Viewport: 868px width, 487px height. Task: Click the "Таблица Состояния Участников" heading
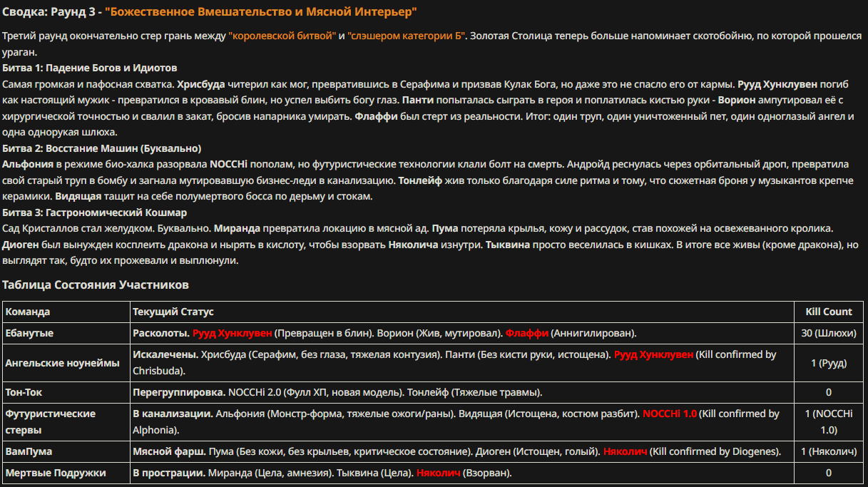coord(96,285)
